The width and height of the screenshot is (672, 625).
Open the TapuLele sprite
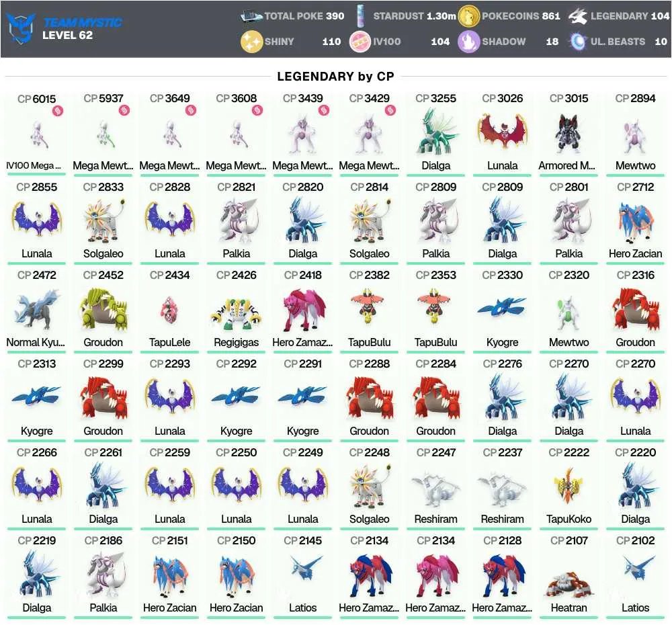click(x=170, y=311)
